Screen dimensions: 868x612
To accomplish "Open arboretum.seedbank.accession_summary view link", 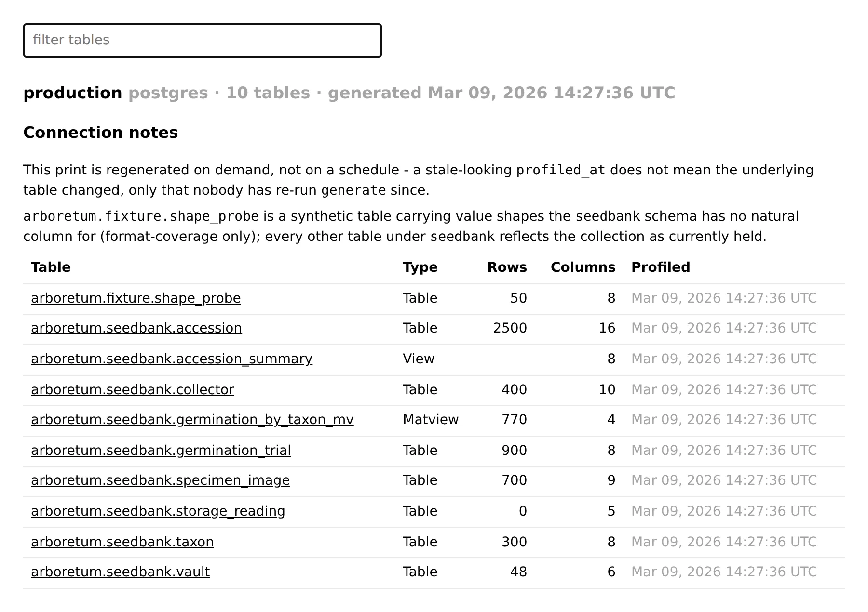I will pos(172,359).
